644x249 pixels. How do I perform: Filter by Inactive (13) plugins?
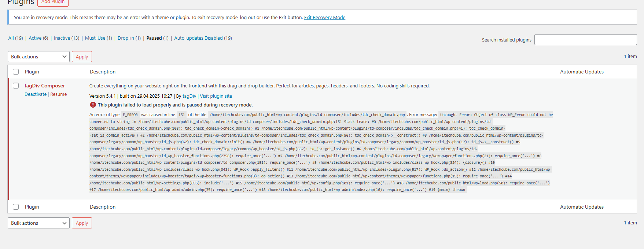66,38
